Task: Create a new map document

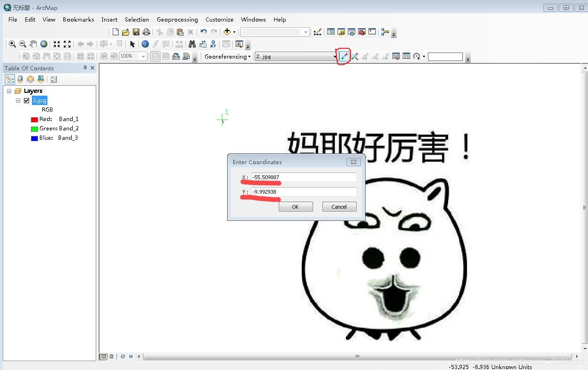Action: coord(115,32)
